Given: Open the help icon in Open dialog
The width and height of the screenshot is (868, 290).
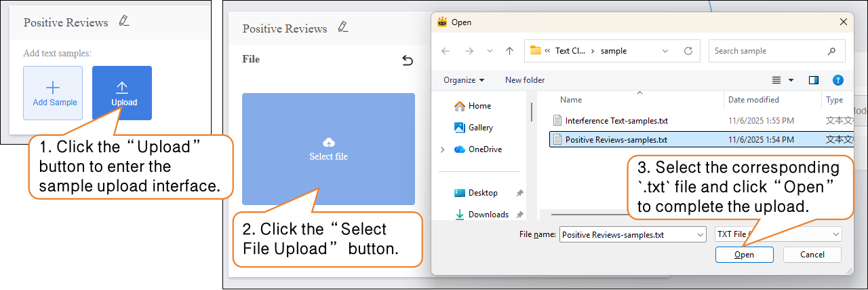Looking at the screenshot, I should pyautogui.click(x=837, y=80).
